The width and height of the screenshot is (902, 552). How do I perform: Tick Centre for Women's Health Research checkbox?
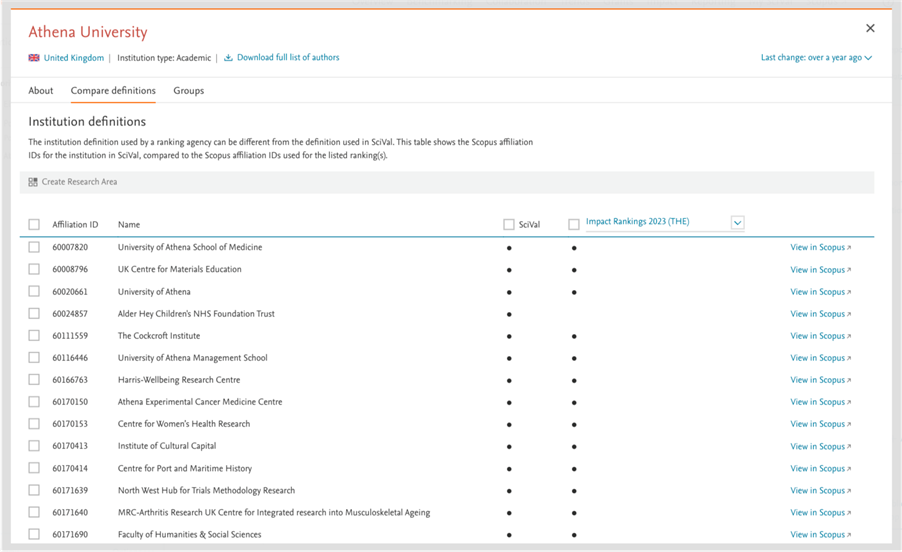(x=34, y=424)
